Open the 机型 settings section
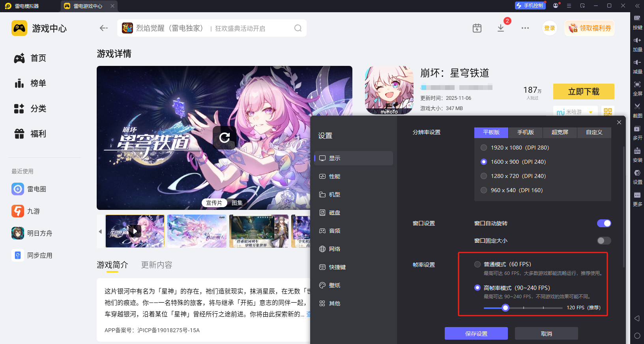644x344 pixels. (x=354, y=194)
